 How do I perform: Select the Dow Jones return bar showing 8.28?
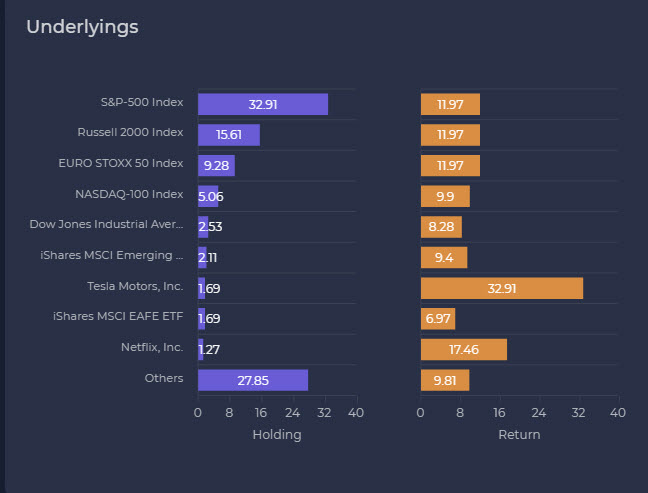(x=441, y=227)
